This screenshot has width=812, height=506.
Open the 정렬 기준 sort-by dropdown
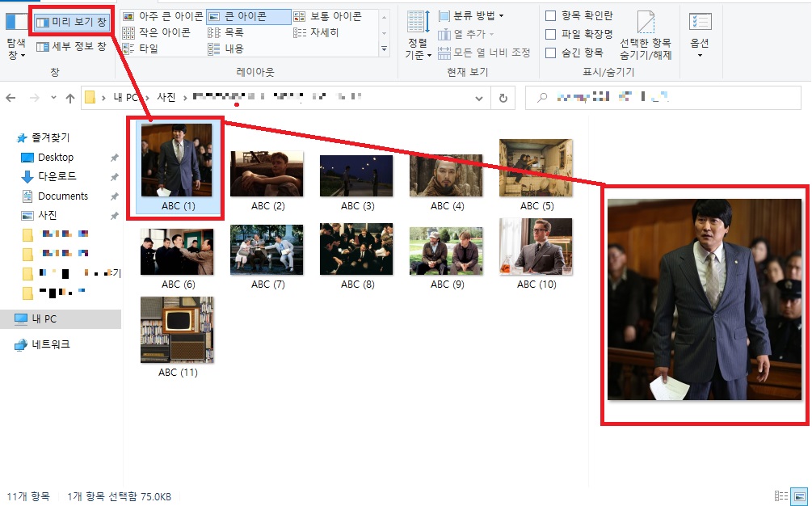418,36
